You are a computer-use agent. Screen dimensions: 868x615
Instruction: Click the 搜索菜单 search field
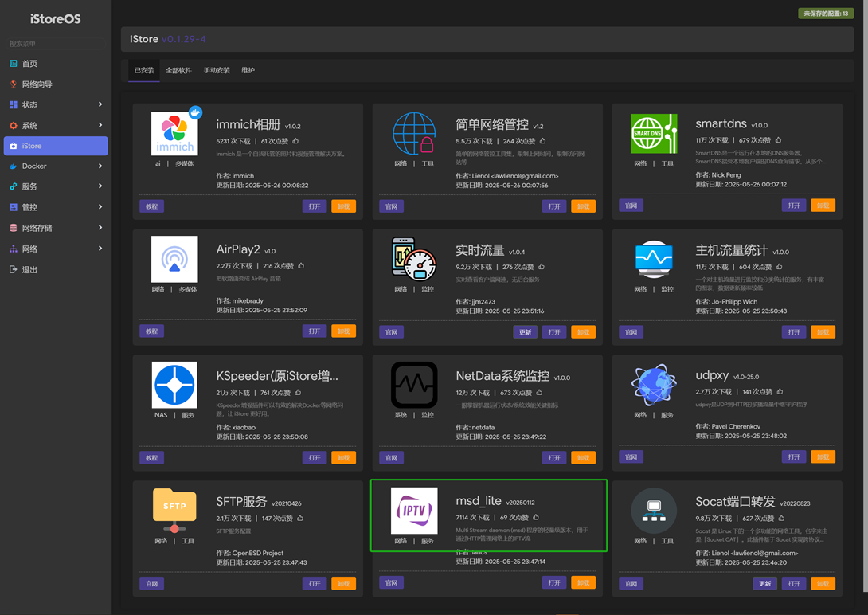[x=54, y=44]
